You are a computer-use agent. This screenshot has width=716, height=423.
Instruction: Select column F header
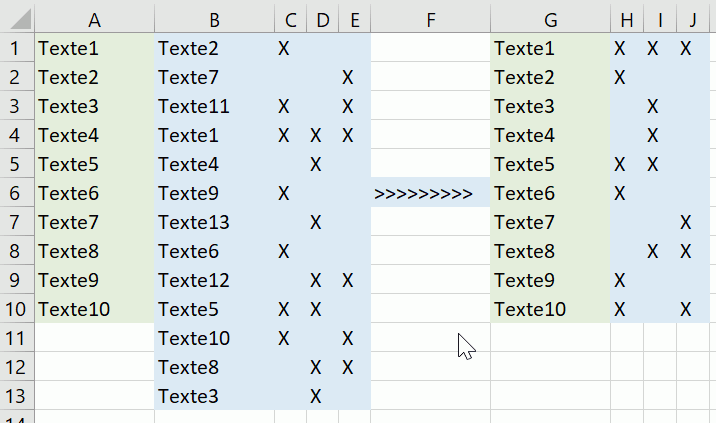[x=430, y=19]
